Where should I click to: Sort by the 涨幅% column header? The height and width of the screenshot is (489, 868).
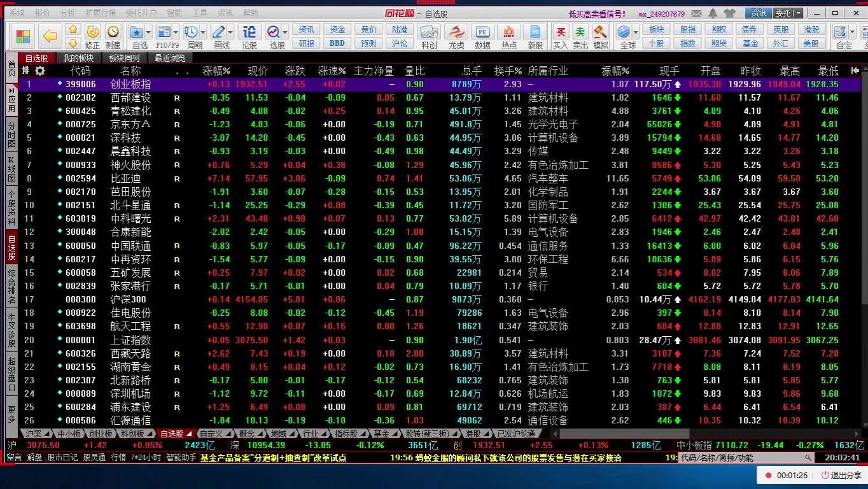(216, 71)
